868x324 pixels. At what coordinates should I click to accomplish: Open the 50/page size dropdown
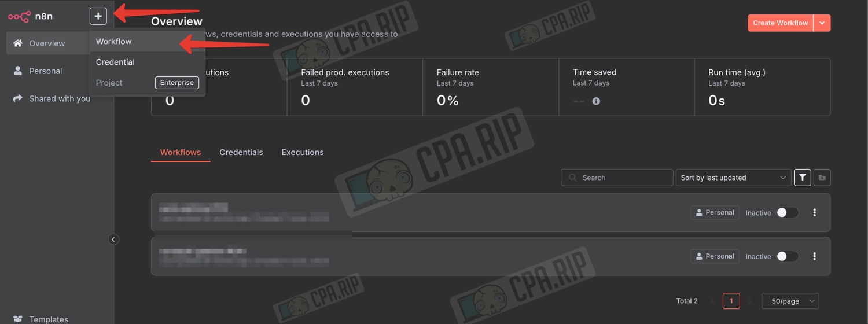tap(790, 301)
